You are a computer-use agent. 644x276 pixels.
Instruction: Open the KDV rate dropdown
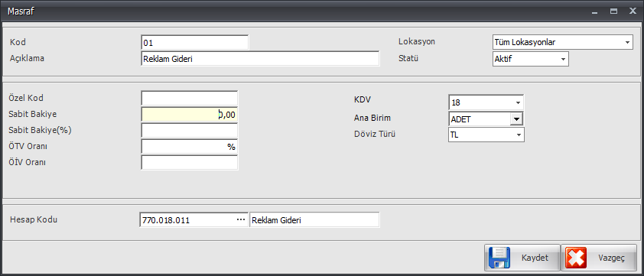518,102
